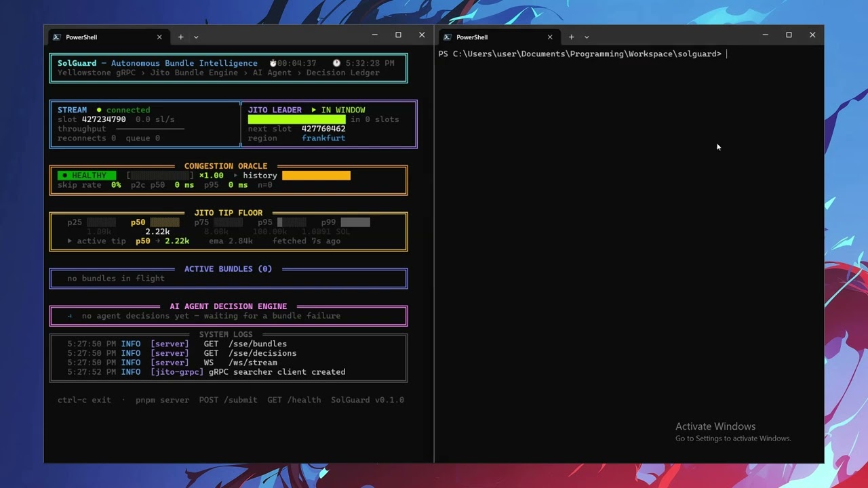Image resolution: width=868 pixels, height=488 pixels.
Task: Click the green connected status dot
Action: pyautogui.click(x=99, y=110)
